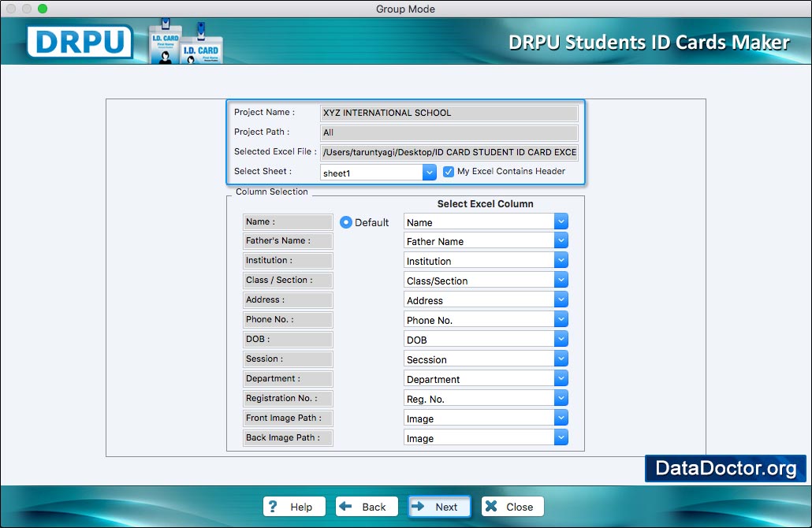This screenshot has width=812, height=528.
Task: Click the Project Path field
Action: click(449, 132)
